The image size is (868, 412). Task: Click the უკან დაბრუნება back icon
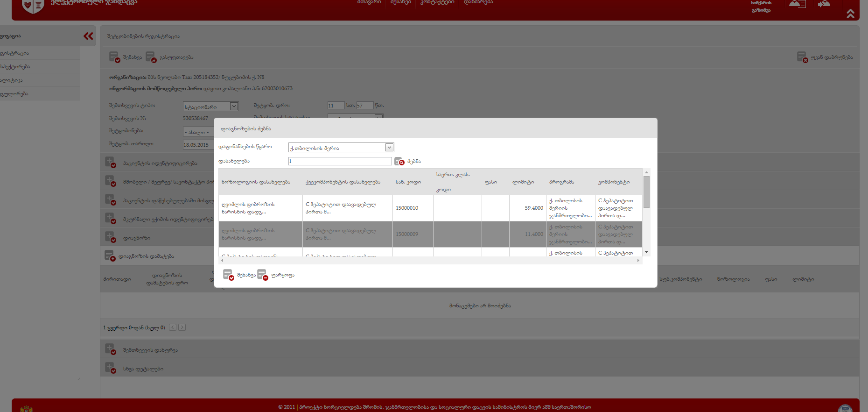pos(802,57)
